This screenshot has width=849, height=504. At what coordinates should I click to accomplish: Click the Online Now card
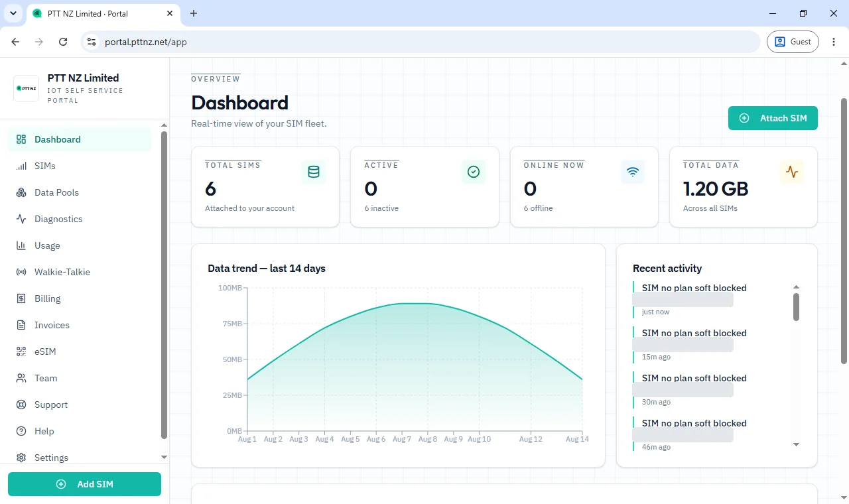[584, 187]
